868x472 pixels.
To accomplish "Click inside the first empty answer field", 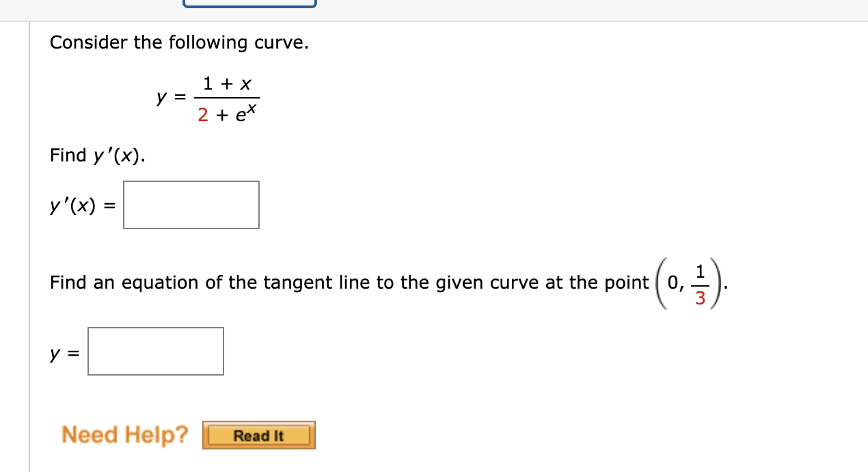I will 191,205.
